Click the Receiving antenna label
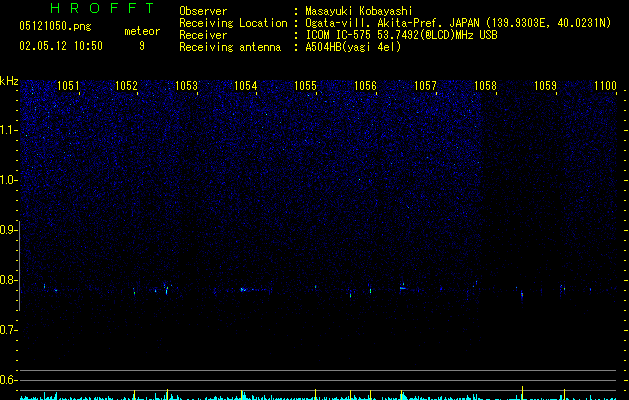This screenshot has height=400, width=629. (230, 47)
